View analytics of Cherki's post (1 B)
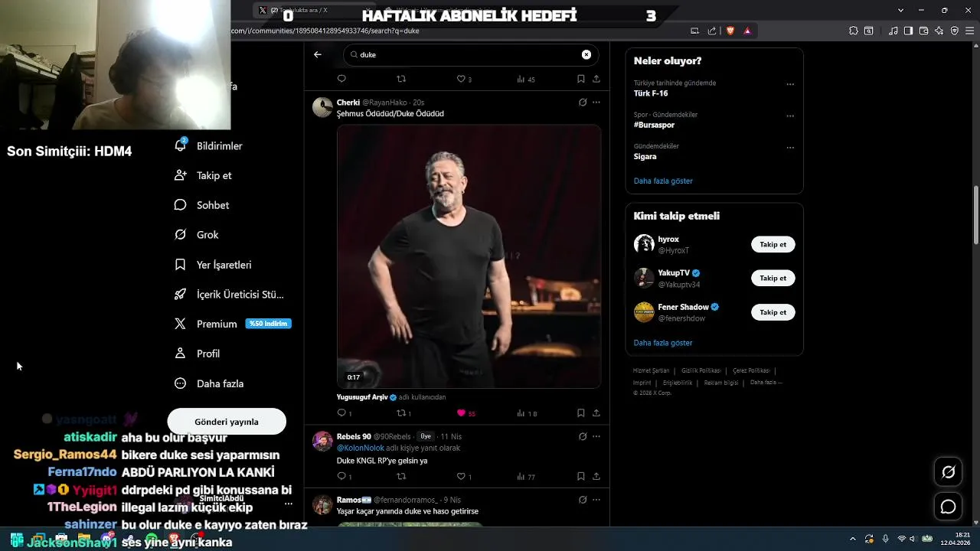This screenshot has height=551, width=980. click(527, 413)
